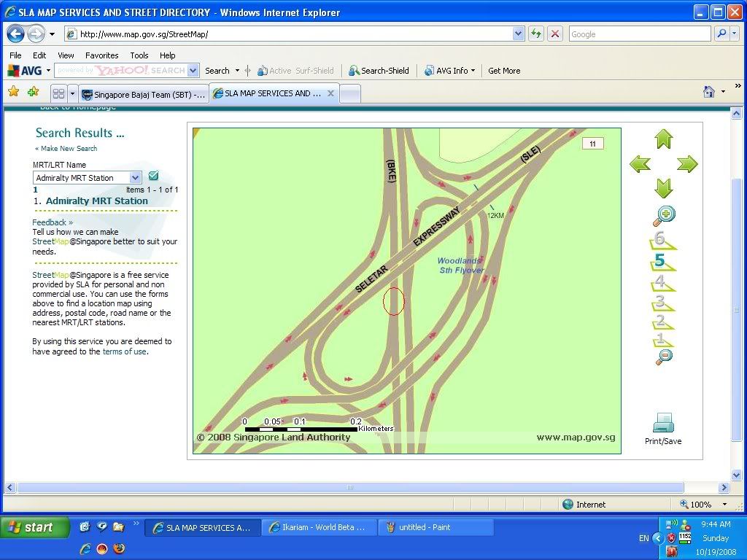Image resolution: width=747 pixels, height=560 pixels.
Task: Open the File menu
Action: tap(16, 55)
